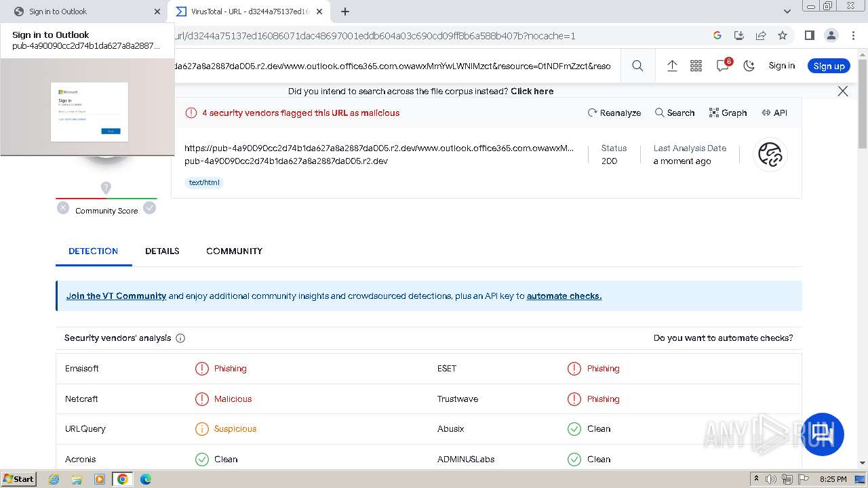Click the Security vendors' analysis info icon
Viewport: 868px width, 488px height.
[180, 338]
